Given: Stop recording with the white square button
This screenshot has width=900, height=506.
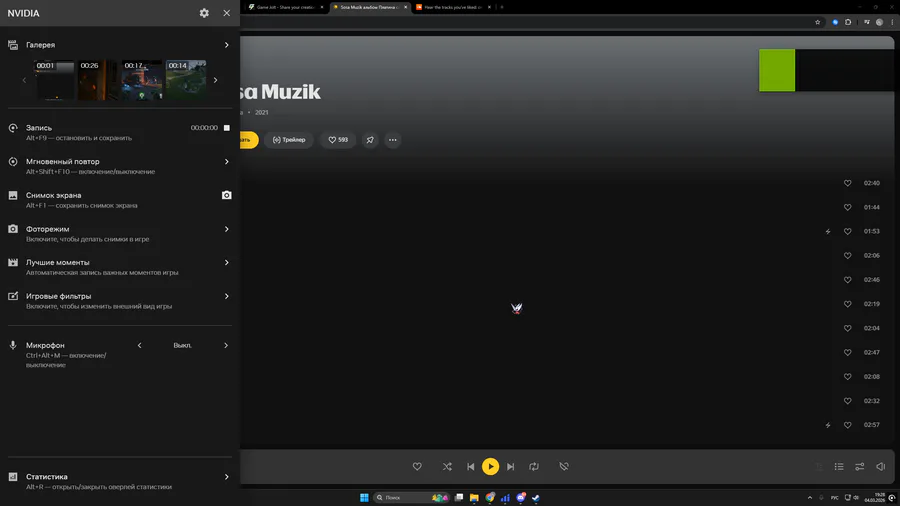Looking at the screenshot, I should 227,128.
